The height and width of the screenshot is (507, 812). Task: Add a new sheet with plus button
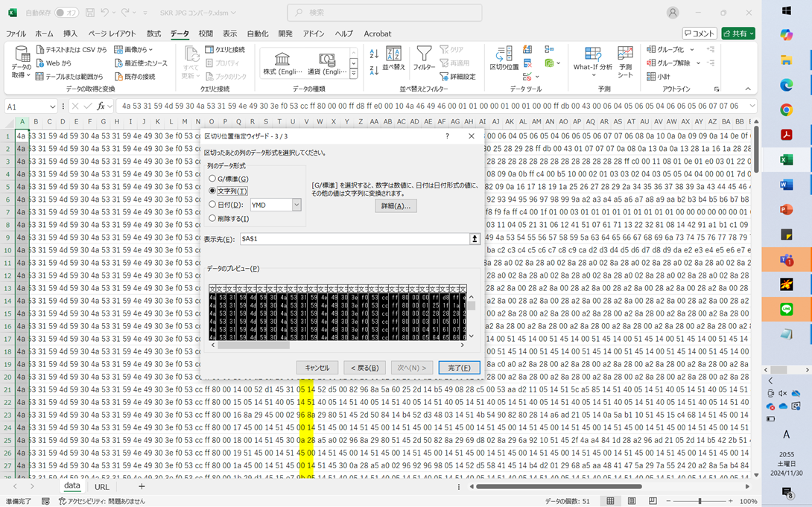142,486
